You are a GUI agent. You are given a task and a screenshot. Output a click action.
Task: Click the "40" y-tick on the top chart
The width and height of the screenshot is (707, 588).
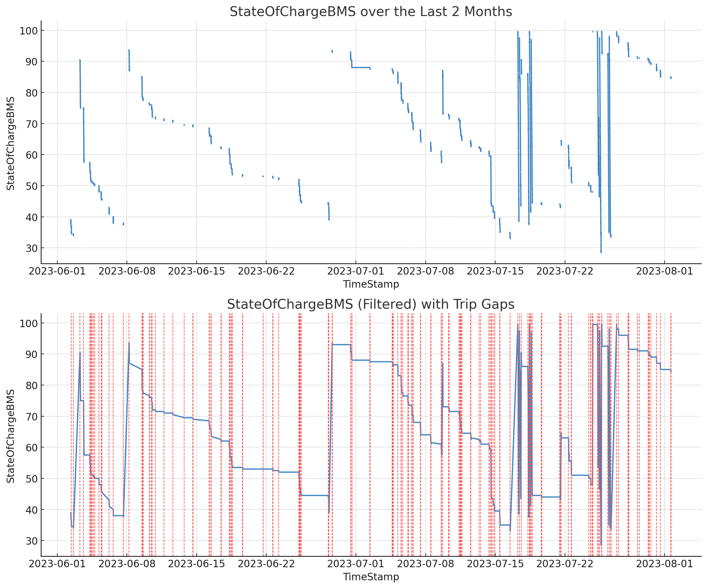click(x=32, y=217)
